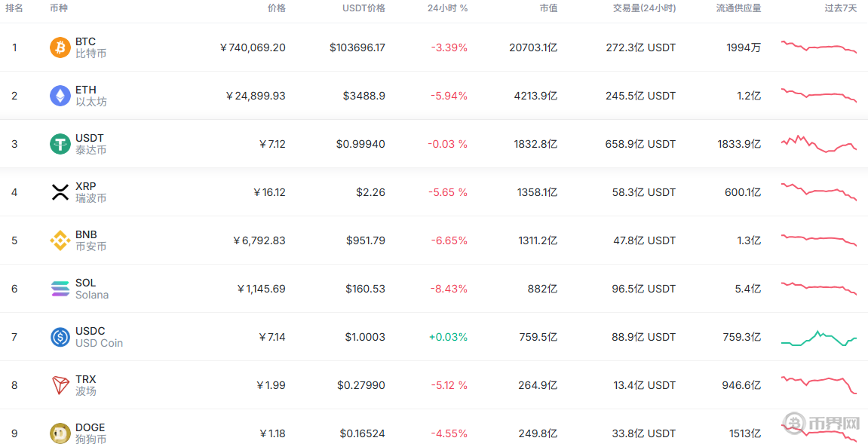Screen dimensions: 868x444
Task: Sort by the 价格 column header
Action: pyautogui.click(x=276, y=8)
